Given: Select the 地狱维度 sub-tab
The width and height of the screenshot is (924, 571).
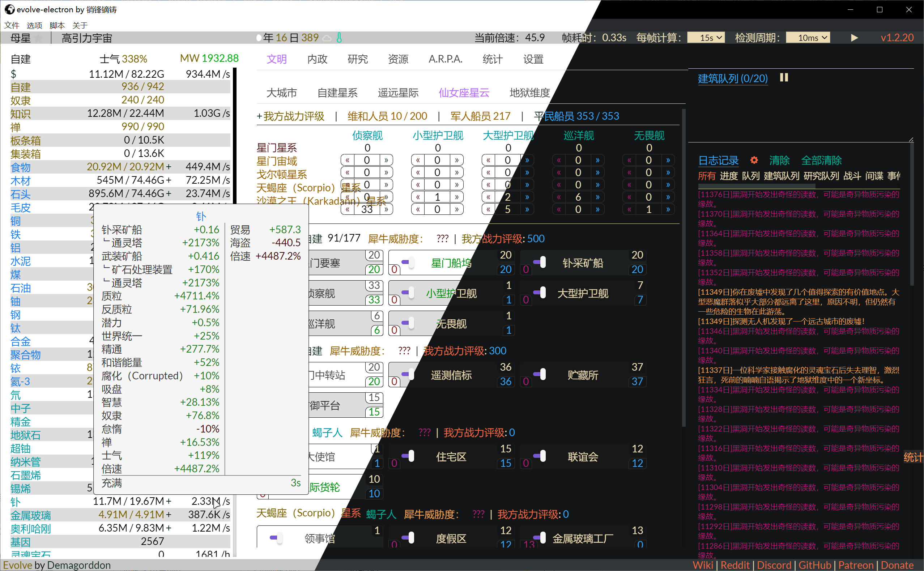Looking at the screenshot, I should [529, 93].
